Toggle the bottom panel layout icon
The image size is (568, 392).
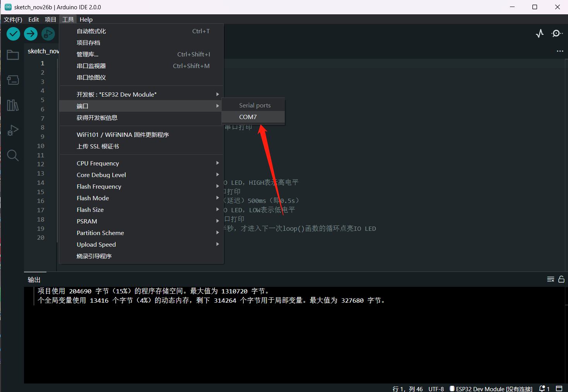click(x=559, y=389)
